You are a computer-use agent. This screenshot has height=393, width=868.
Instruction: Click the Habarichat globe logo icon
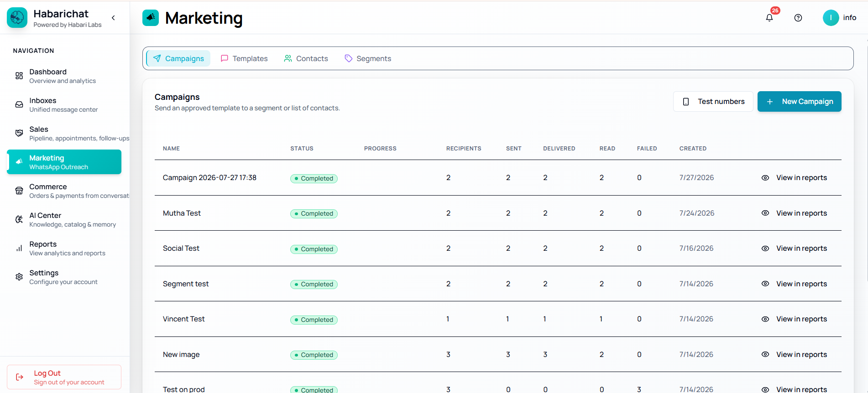(17, 18)
